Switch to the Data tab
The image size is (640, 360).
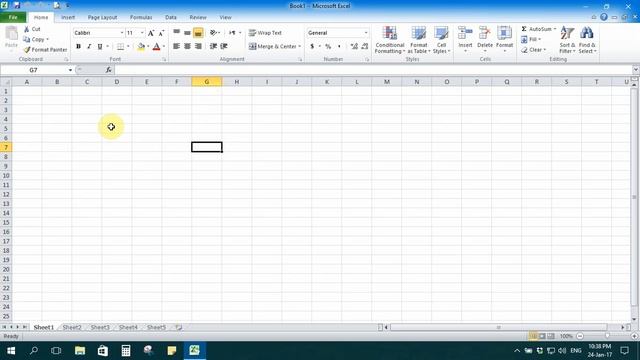[x=171, y=18]
